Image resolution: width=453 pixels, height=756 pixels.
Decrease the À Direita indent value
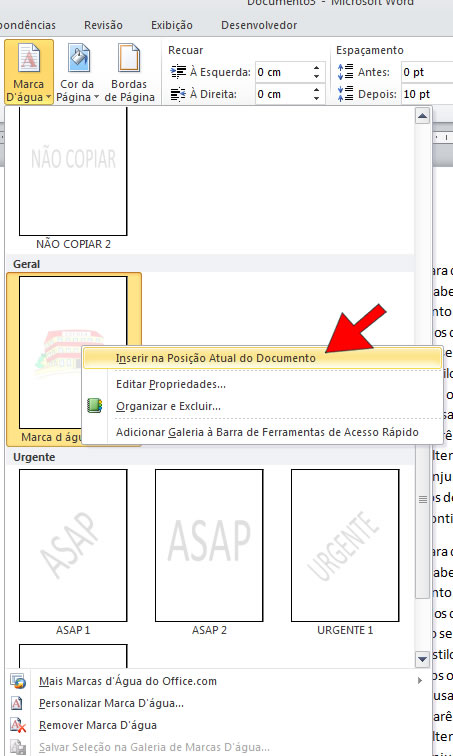[317, 98]
